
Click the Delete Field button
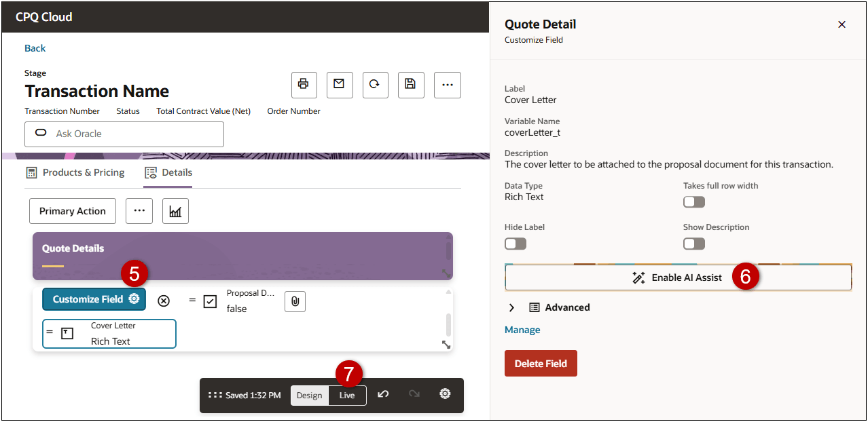pos(541,364)
